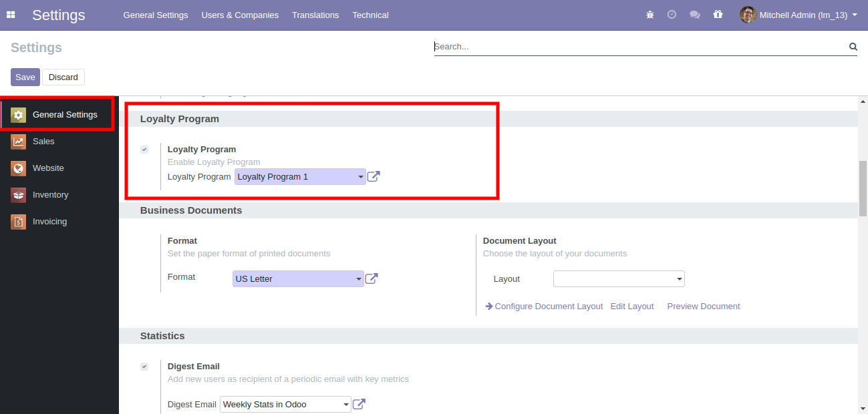Click Mitchell Admin avatar picture

coord(748,15)
